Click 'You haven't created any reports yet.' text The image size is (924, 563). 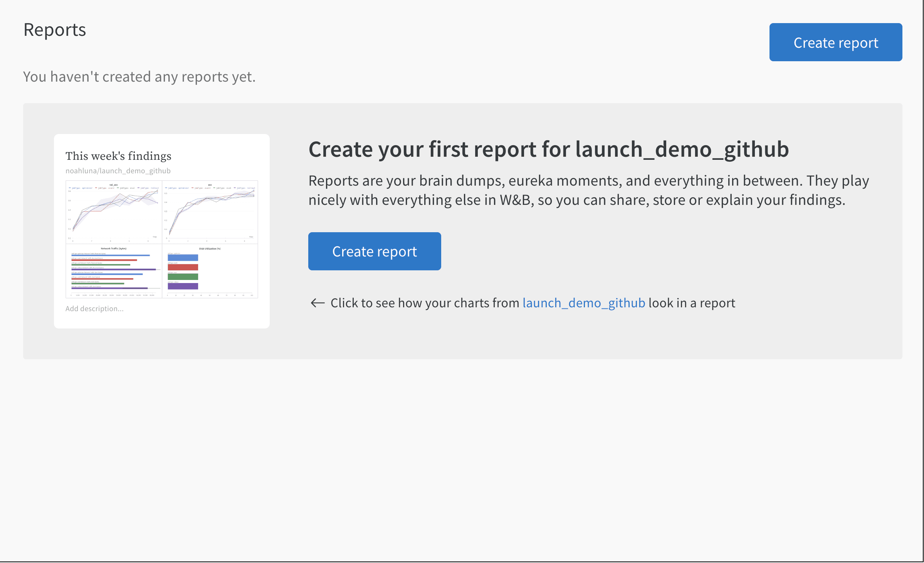(139, 77)
